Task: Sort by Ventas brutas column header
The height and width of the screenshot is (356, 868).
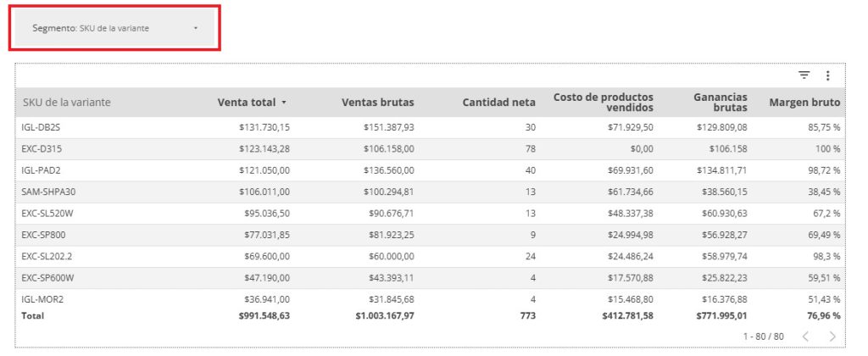Action: click(x=377, y=103)
